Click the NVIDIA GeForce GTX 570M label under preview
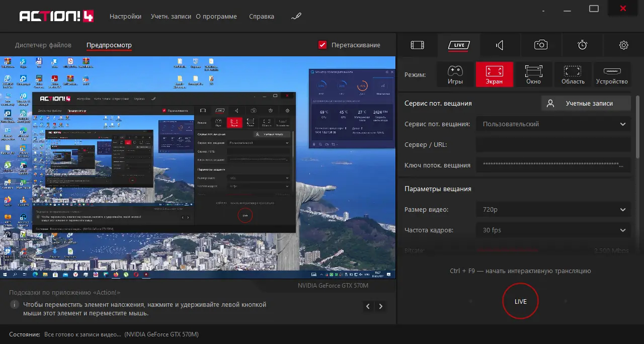This screenshot has height=344, width=644. (x=333, y=286)
